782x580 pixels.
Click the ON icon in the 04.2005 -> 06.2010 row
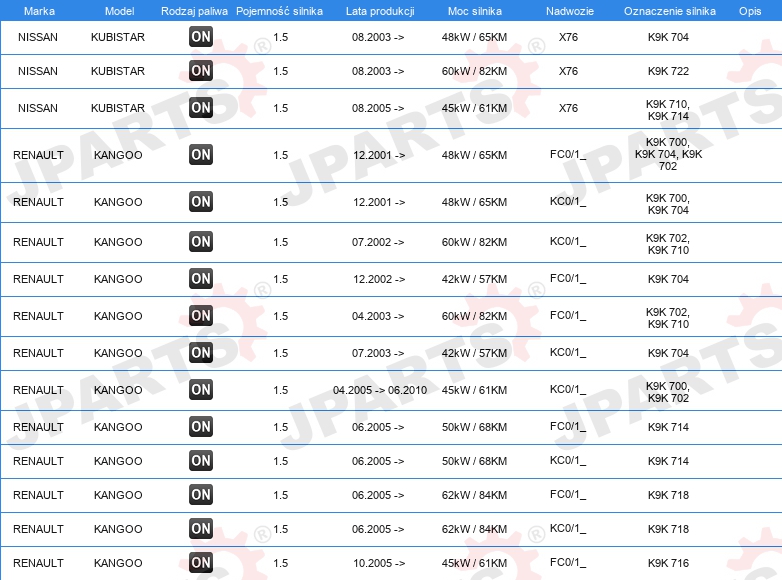click(201, 389)
